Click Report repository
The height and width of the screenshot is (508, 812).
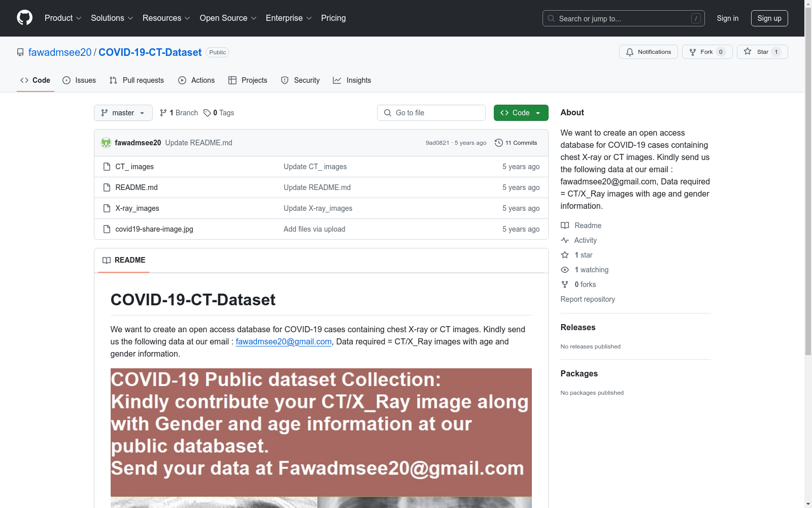(x=588, y=299)
